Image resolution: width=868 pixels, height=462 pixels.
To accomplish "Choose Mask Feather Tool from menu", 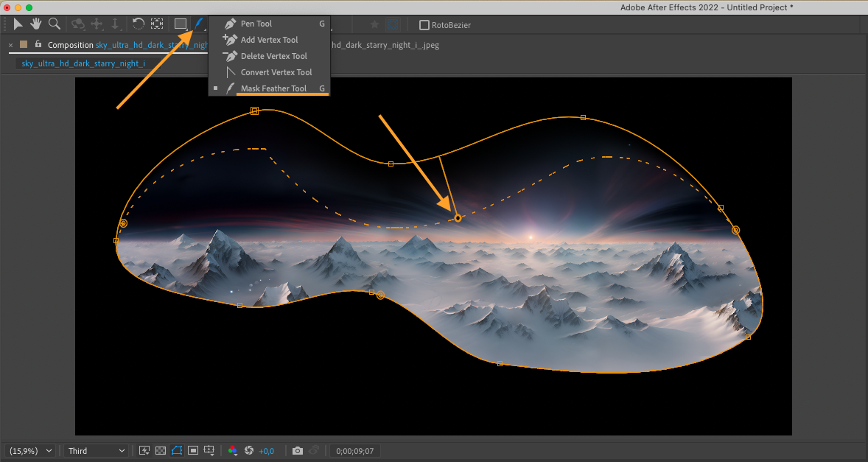I will coord(269,88).
